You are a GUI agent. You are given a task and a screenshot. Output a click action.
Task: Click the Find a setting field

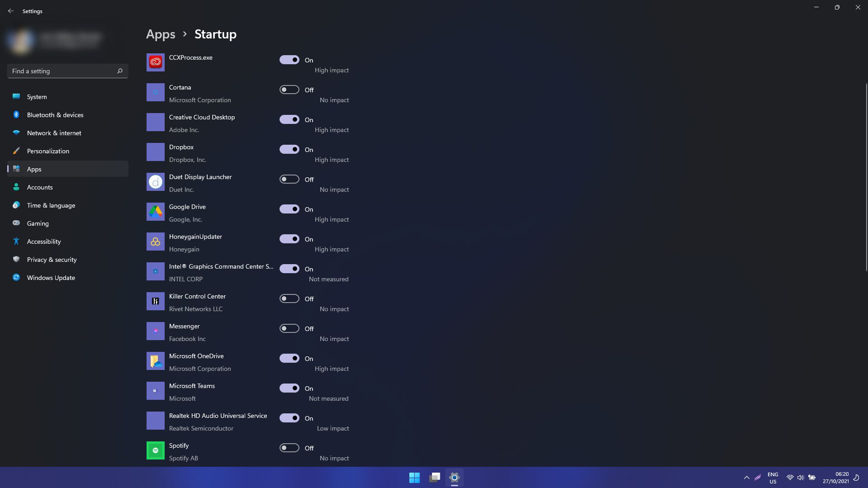pyautogui.click(x=68, y=71)
